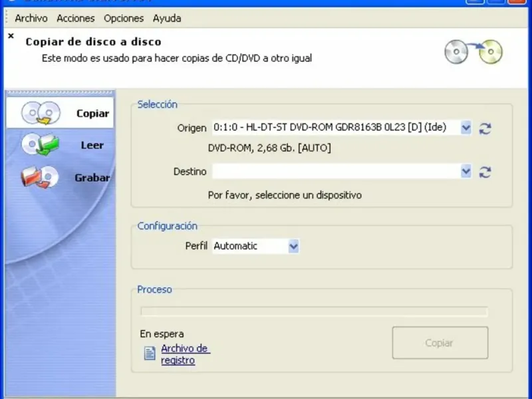Click the disc-to-disc copy icon in banner

pyautogui.click(x=473, y=52)
